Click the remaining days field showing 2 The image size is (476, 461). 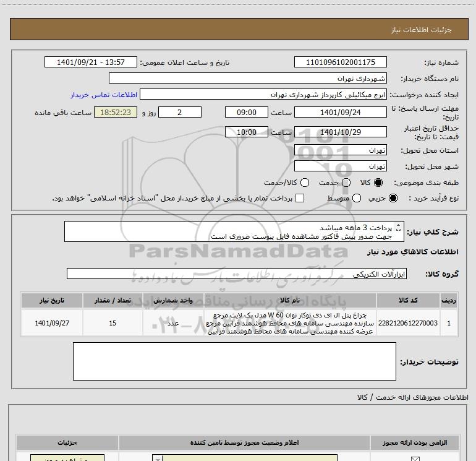[x=180, y=112]
